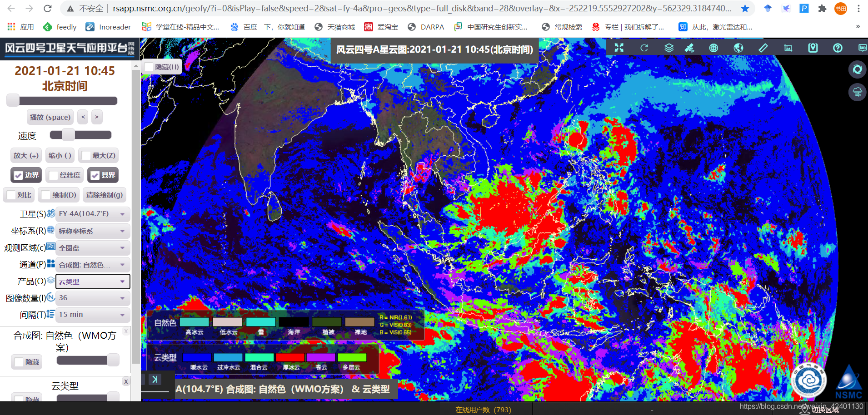
Task: Click the timeline progress slider handle
Action: [x=13, y=100]
